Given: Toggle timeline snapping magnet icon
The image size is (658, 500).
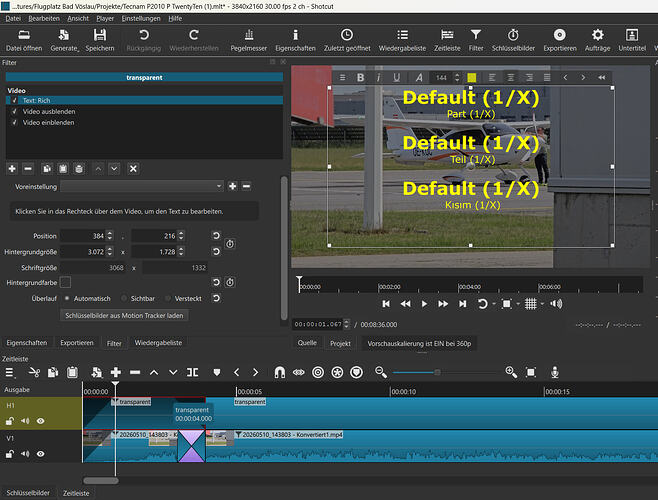Looking at the screenshot, I should [x=279, y=372].
